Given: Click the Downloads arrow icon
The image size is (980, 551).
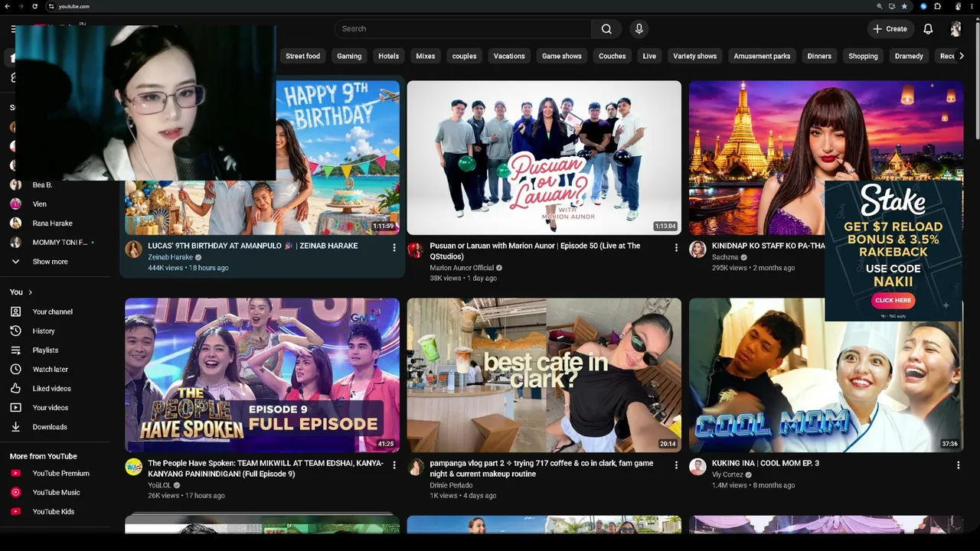Looking at the screenshot, I should (15, 427).
